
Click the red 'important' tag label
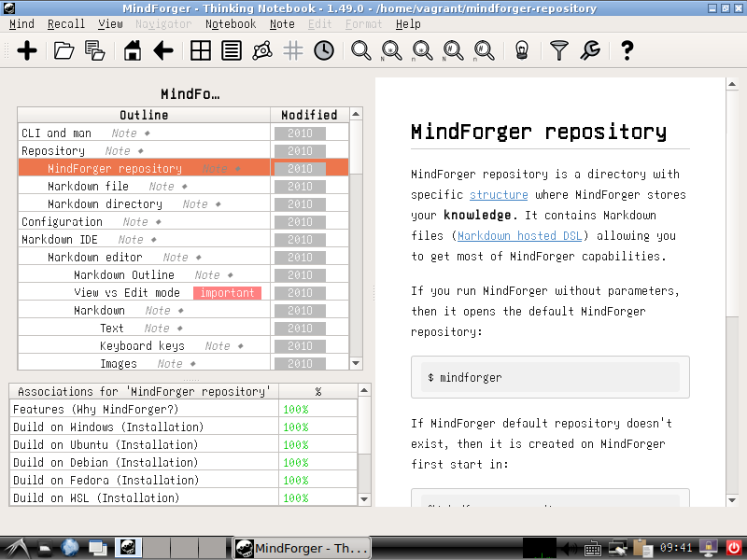pyautogui.click(x=227, y=293)
